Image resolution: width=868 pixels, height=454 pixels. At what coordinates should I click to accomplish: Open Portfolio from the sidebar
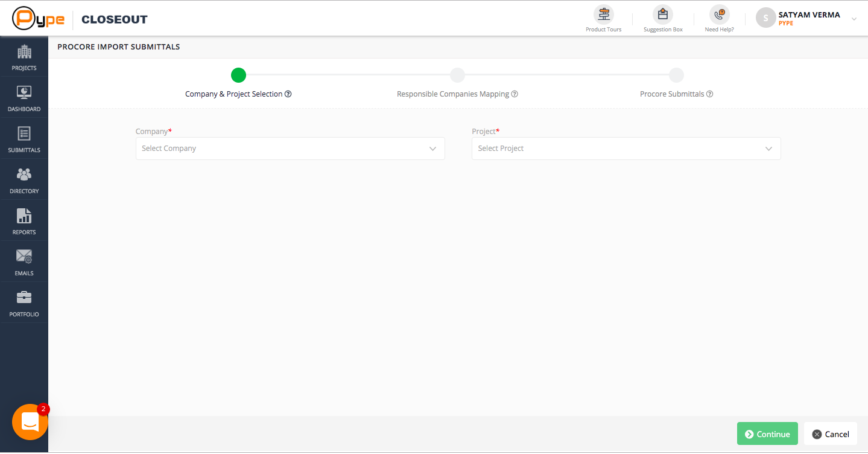click(24, 304)
